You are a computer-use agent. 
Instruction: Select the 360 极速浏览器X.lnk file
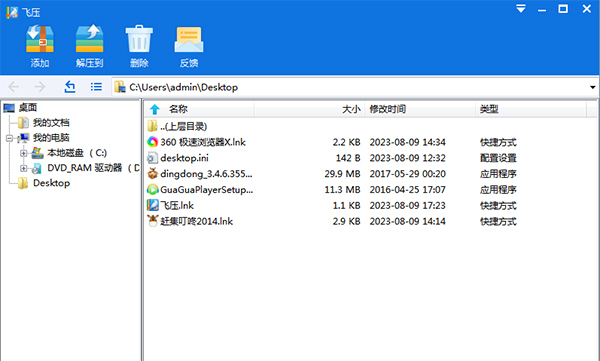[203, 142]
